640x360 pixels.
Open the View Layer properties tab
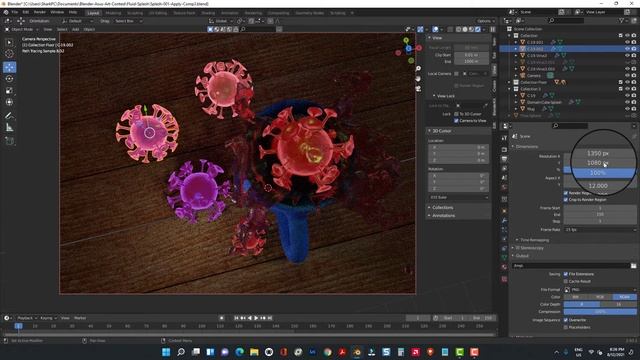coord(504,169)
